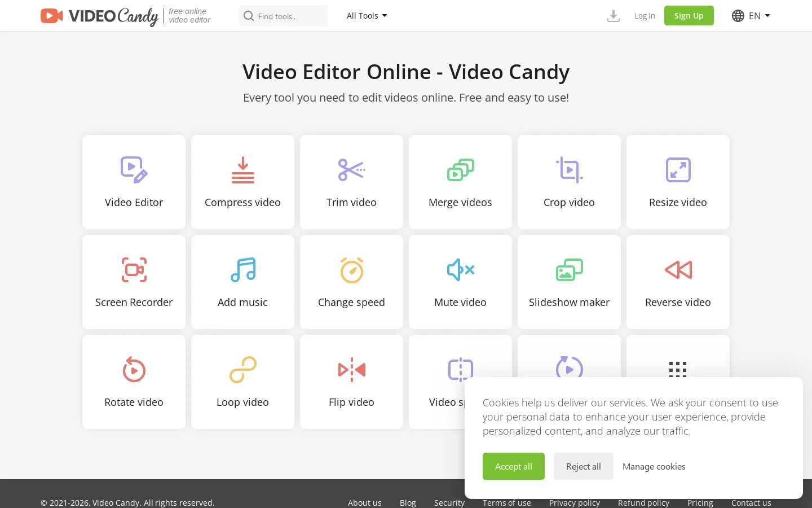Reject all cookies
The height and width of the screenshot is (508, 812).
point(584,466)
